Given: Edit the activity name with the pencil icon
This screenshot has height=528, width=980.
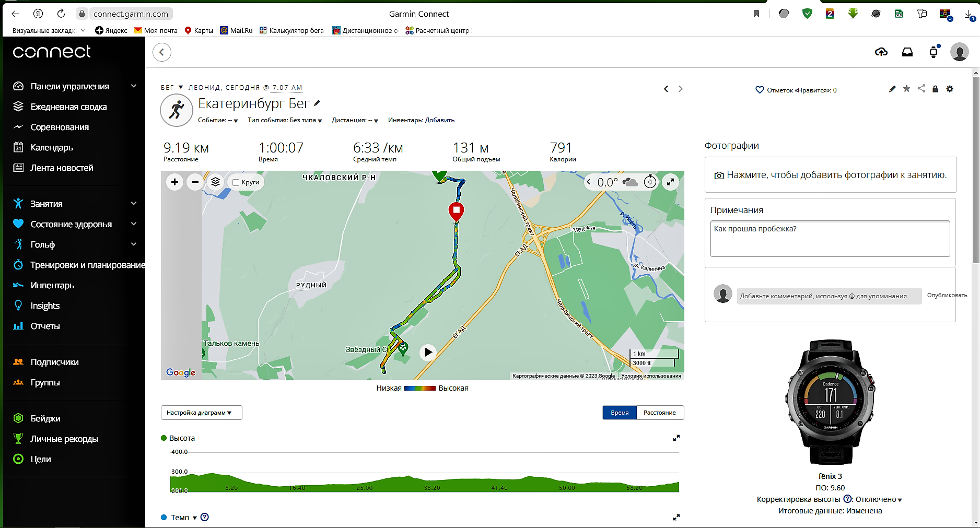Looking at the screenshot, I should (x=317, y=103).
